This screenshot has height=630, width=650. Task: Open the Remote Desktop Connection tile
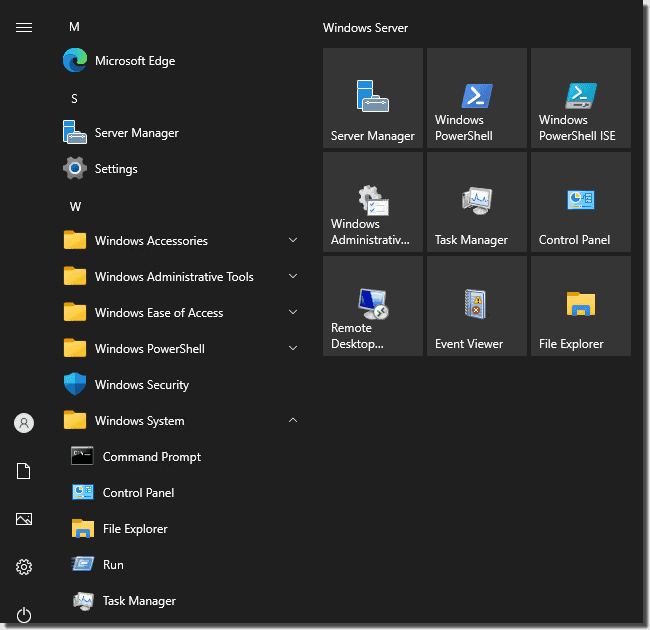pos(373,306)
